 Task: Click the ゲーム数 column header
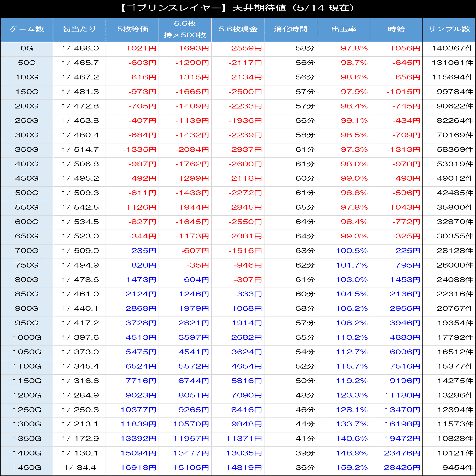[x=27, y=29]
